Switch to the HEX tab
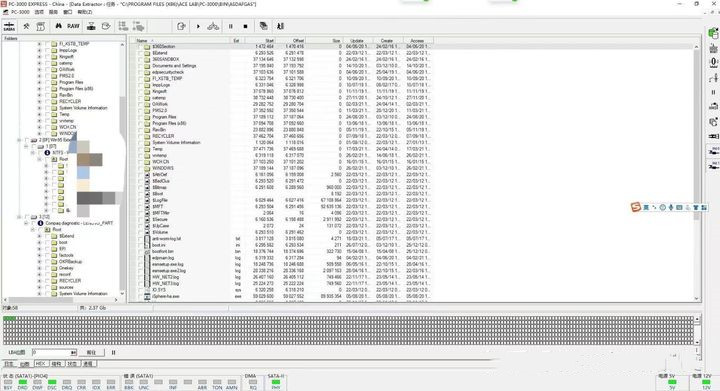The image size is (720, 391). [x=40, y=363]
